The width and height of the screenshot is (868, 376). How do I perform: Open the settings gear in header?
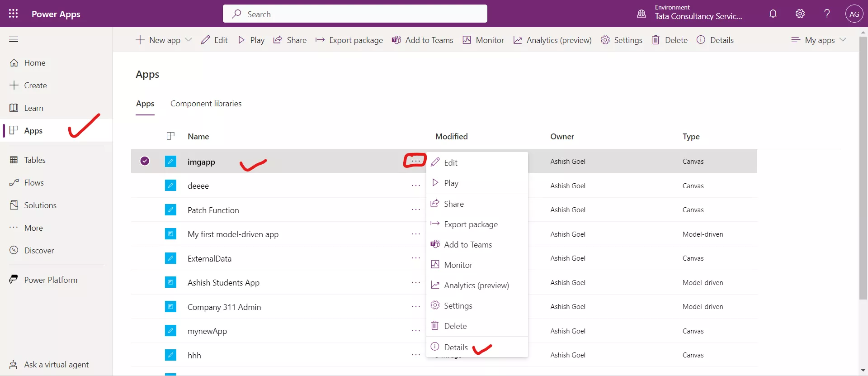point(800,14)
